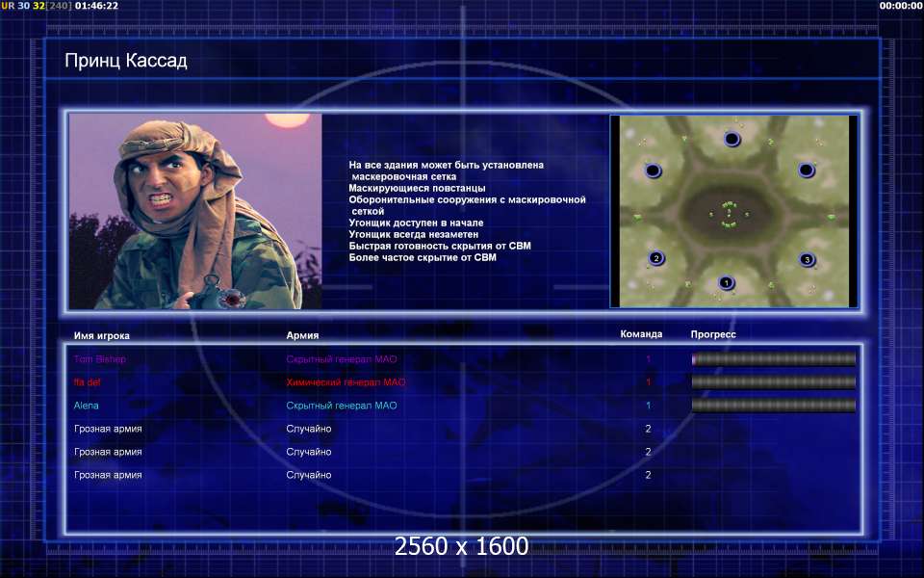The image size is (924, 578).
Task: Select player name "Alena"
Action: click(86, 406)
